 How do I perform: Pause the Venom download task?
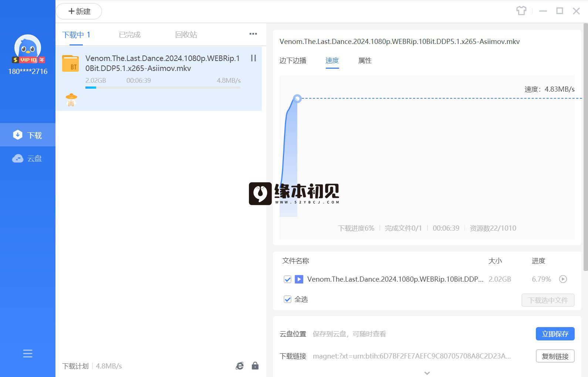click(x=253, y=58)
